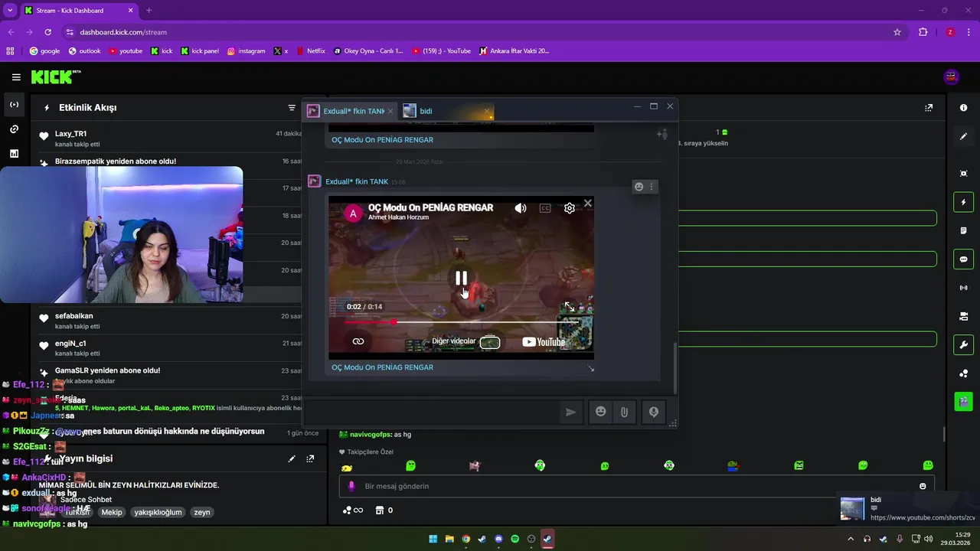Mute the YouTube video's volume
980x551 pixels.
(521, 208)
